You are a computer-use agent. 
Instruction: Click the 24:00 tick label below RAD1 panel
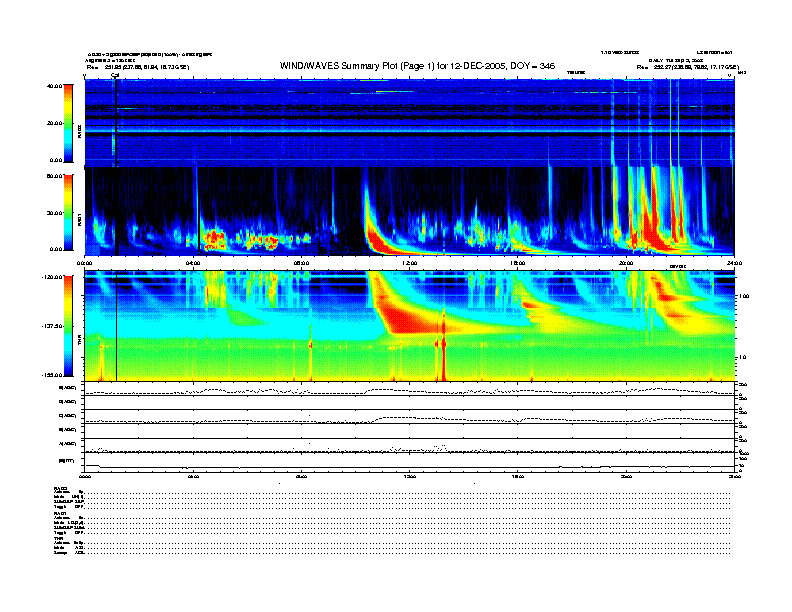pos(733,263)
